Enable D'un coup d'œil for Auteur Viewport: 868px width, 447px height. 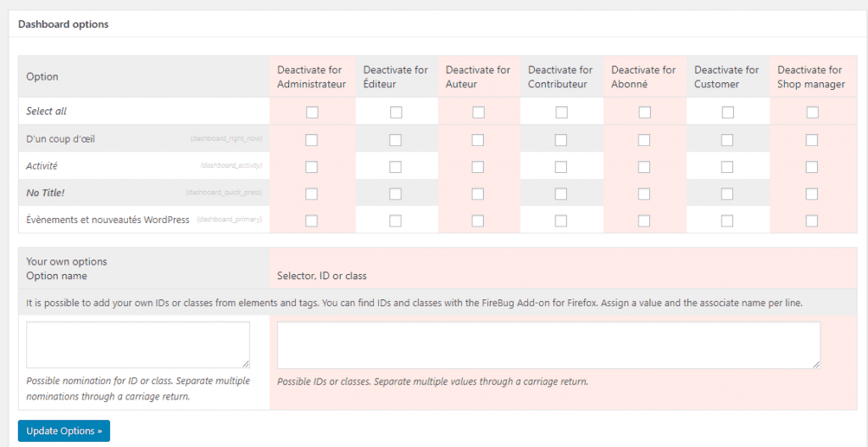(x=478, y=140)
